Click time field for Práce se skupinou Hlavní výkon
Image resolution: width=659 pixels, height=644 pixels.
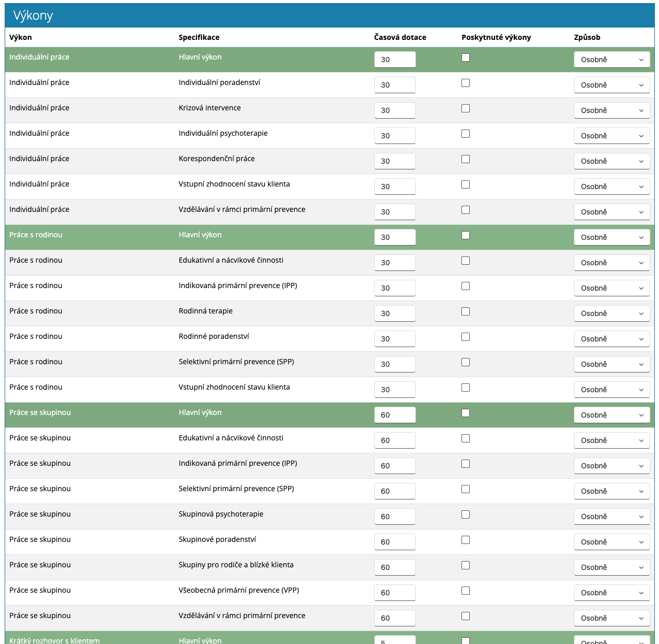[395, 415]
